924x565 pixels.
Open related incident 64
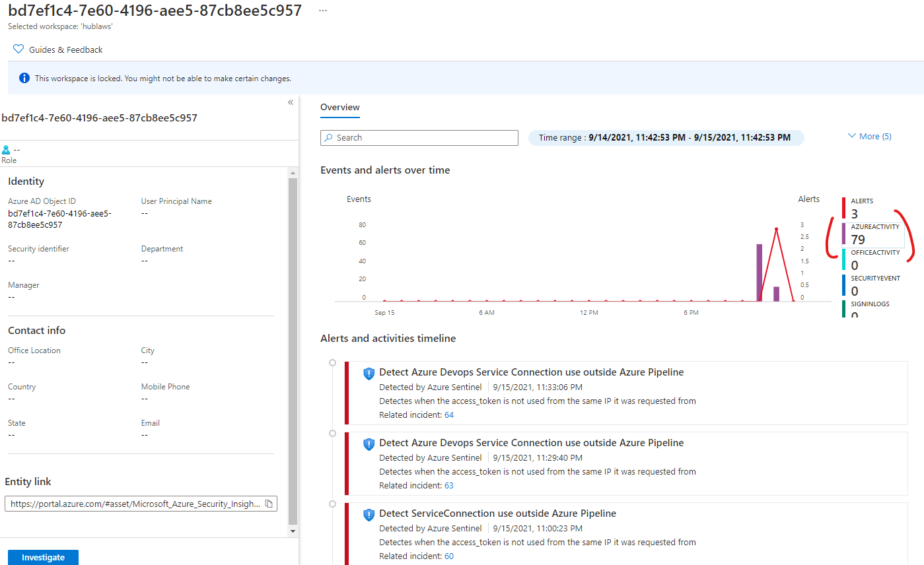(x=448, y=415)
